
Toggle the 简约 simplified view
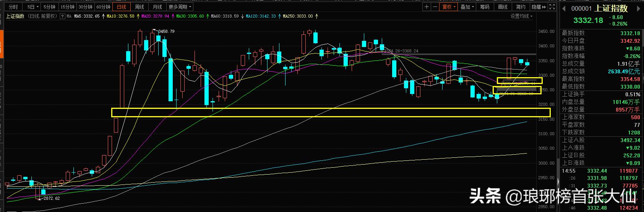[521, 7]
